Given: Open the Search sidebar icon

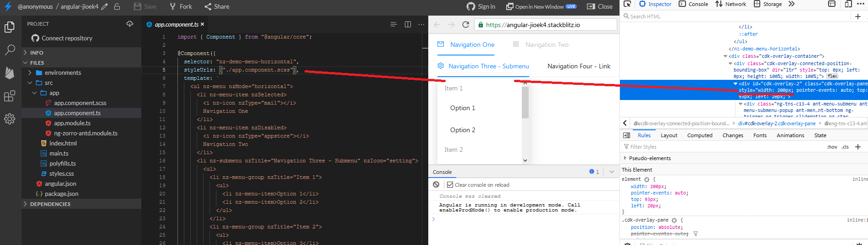Looking at the screenshot, I should [x=10, y=50].
